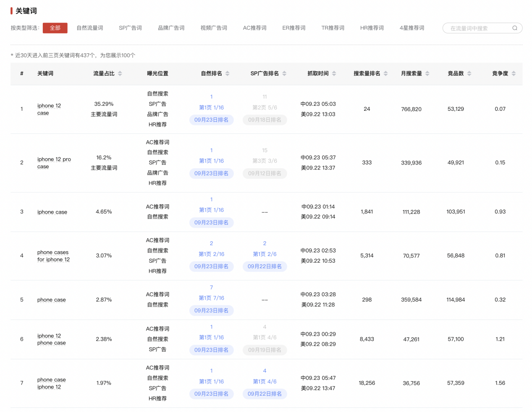Click iphone 12 case SP ranking 09月18日排名 chip
The image size is (532, 412).
click(265, 120)
